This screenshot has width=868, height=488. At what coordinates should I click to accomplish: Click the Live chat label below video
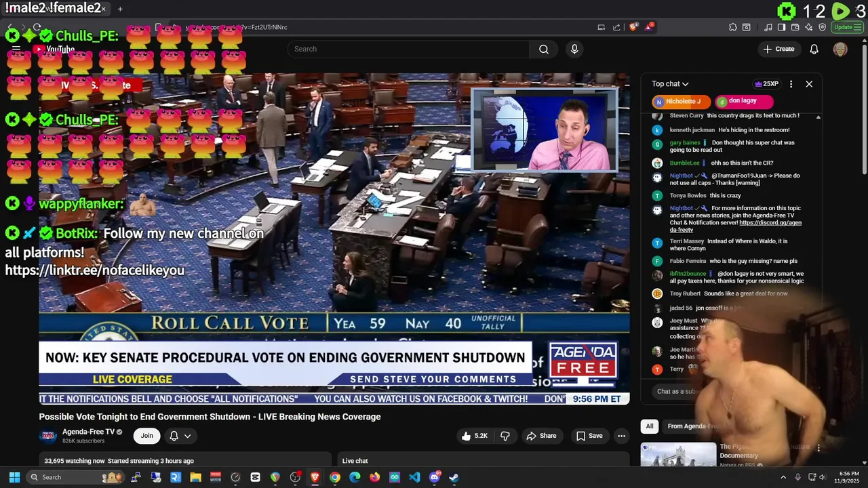[x=355, y=461]
